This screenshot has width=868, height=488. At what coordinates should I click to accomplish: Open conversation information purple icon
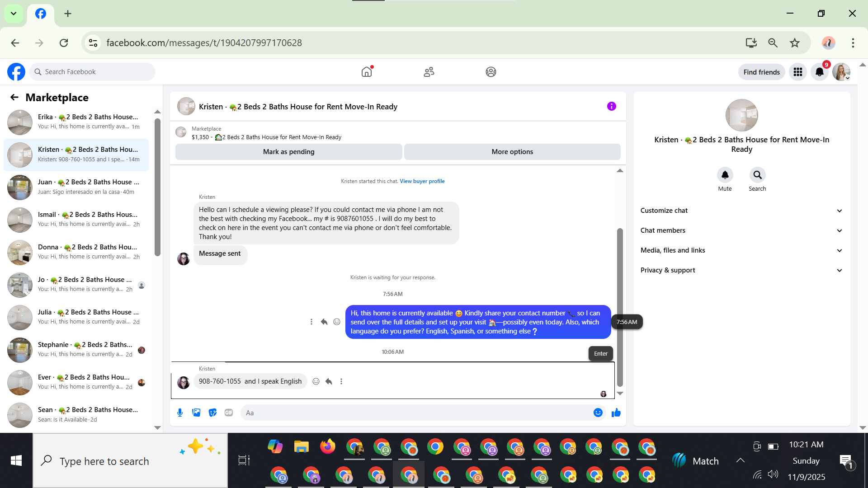(x=612, y=106)
